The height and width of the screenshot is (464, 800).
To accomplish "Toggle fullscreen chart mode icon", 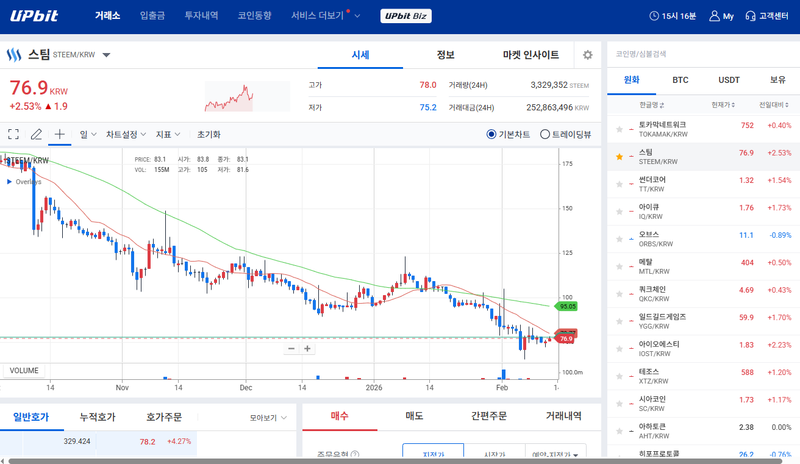I will click(14, 134).
